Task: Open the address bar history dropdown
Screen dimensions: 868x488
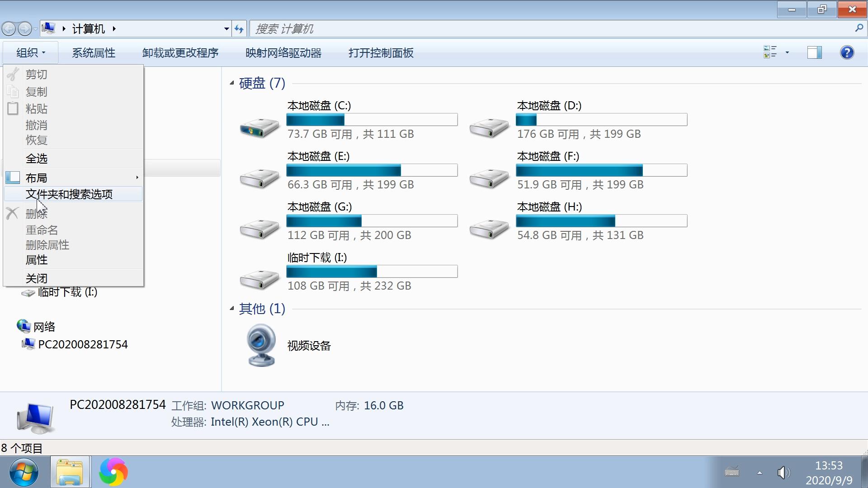Action: pyautogui.click(x=226, y=29)
